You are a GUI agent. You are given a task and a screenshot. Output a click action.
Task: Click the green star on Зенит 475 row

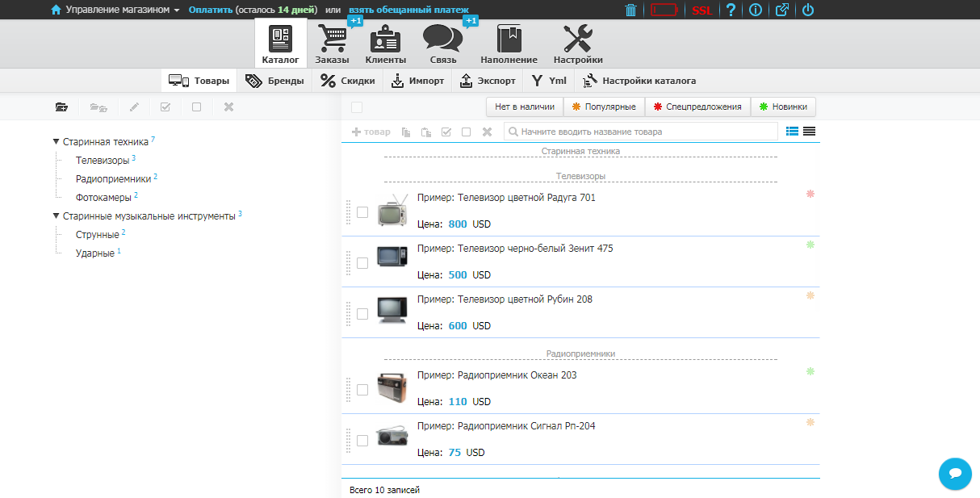click(810, 245)
